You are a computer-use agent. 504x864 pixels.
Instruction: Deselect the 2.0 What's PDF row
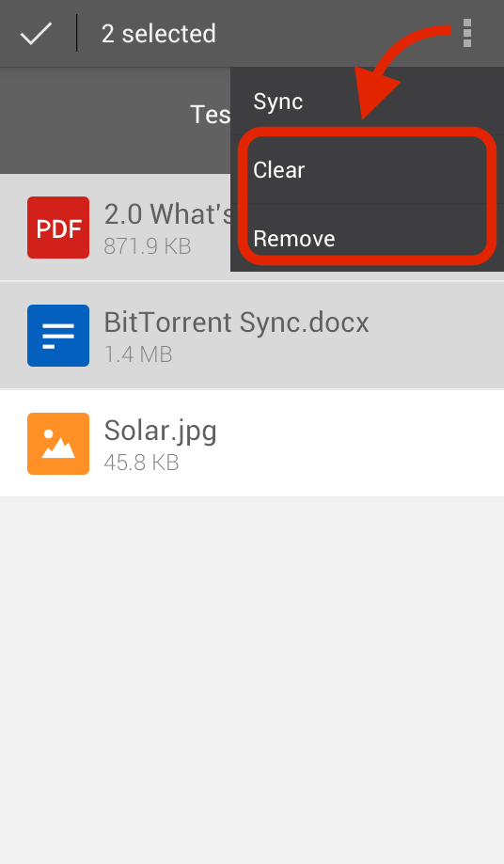115,227
